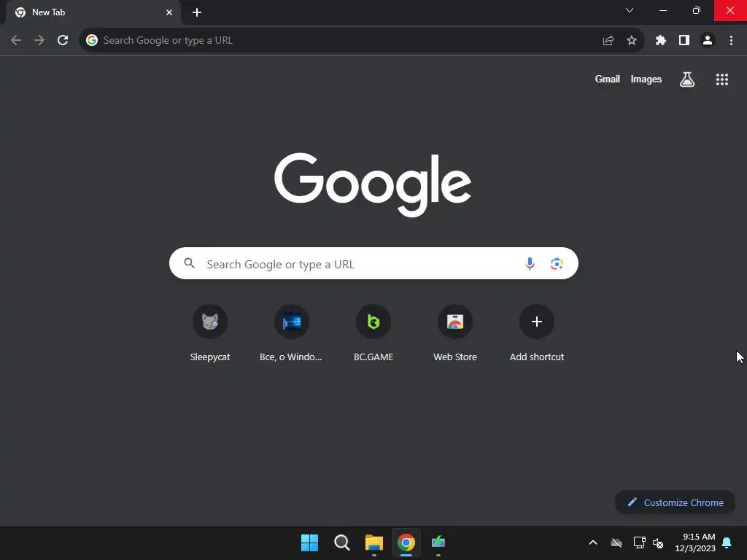Share this page icon in address bar
Viewport: 747px width, 560px height.
(608, 41)
